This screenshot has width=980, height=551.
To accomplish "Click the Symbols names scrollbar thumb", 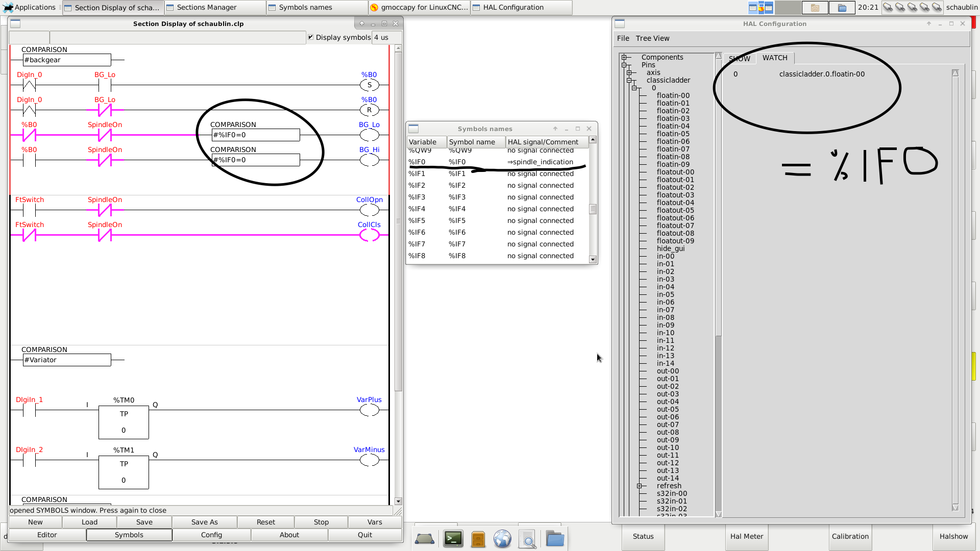I will [x=593, y=209].
